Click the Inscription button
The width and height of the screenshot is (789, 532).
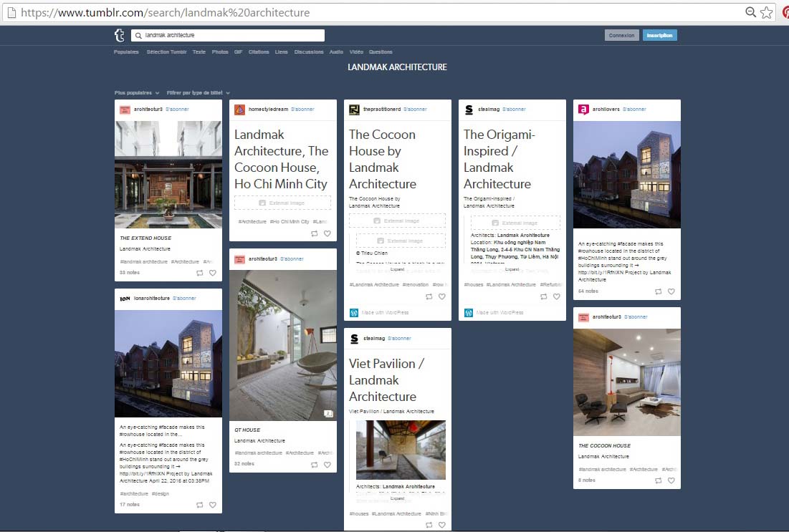click(x=660, y=35)
